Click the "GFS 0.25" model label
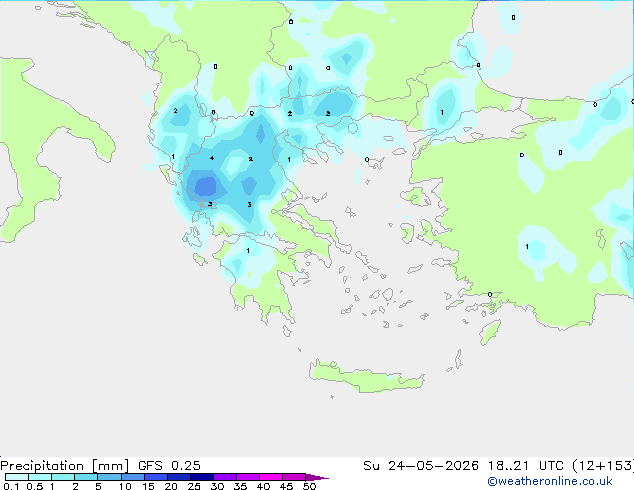Image resolution: width=634 pixels, height=490 pixels. tap(169, 466)
